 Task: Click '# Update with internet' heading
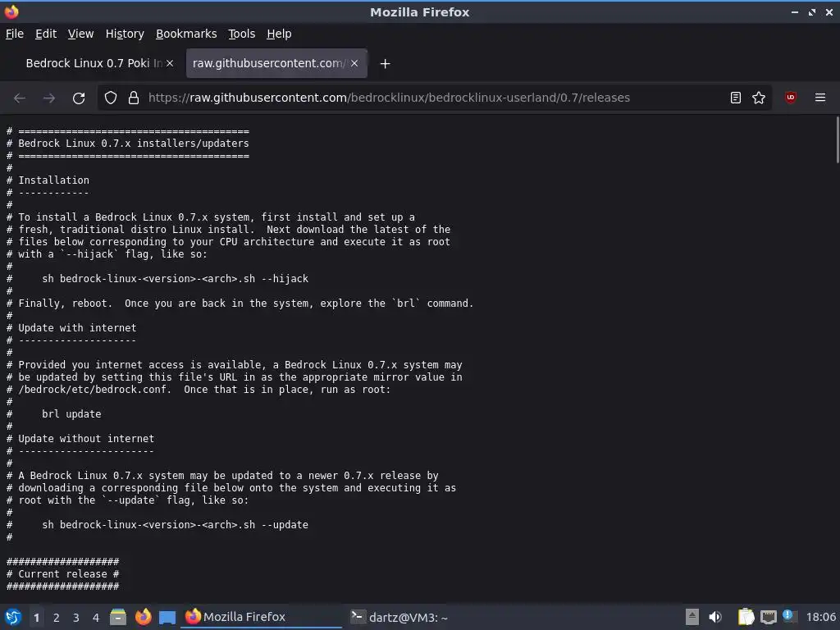click(71, 328)
